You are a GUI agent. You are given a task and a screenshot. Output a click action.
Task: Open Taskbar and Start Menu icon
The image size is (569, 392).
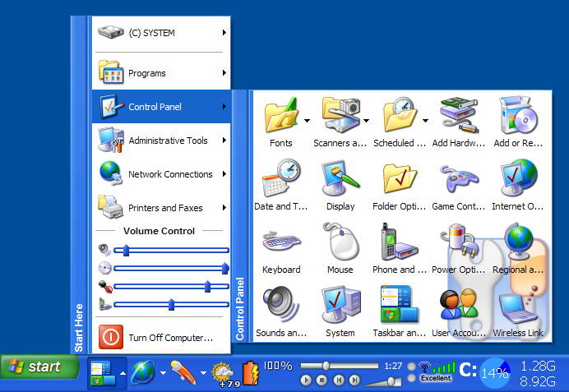click(399, 304)
